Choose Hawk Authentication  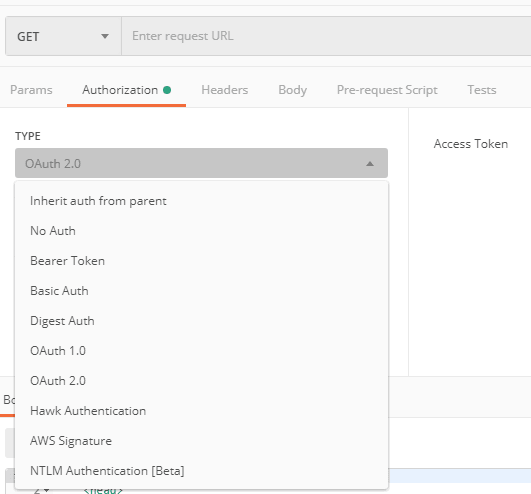click(x=201, y=411)
